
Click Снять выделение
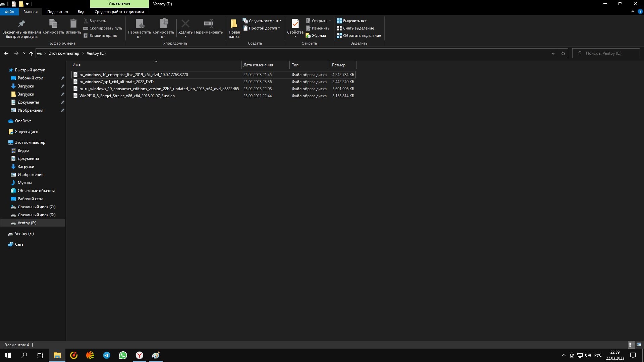click(355, 28)
